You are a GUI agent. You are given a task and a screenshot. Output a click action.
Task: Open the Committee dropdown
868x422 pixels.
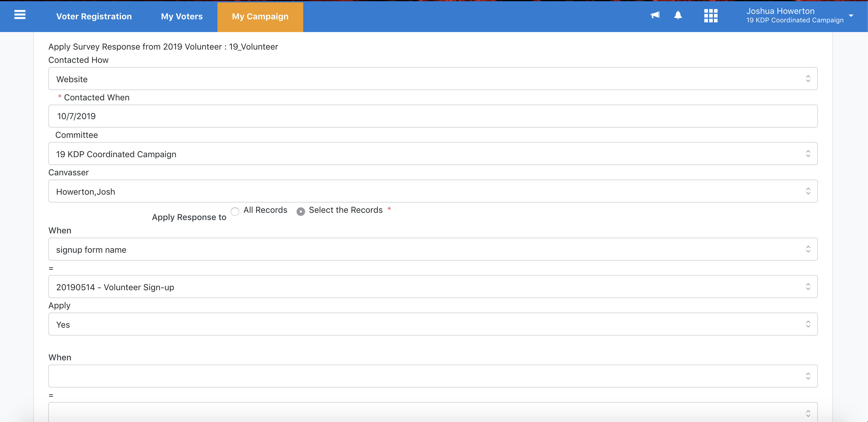(x=433, y=154)
